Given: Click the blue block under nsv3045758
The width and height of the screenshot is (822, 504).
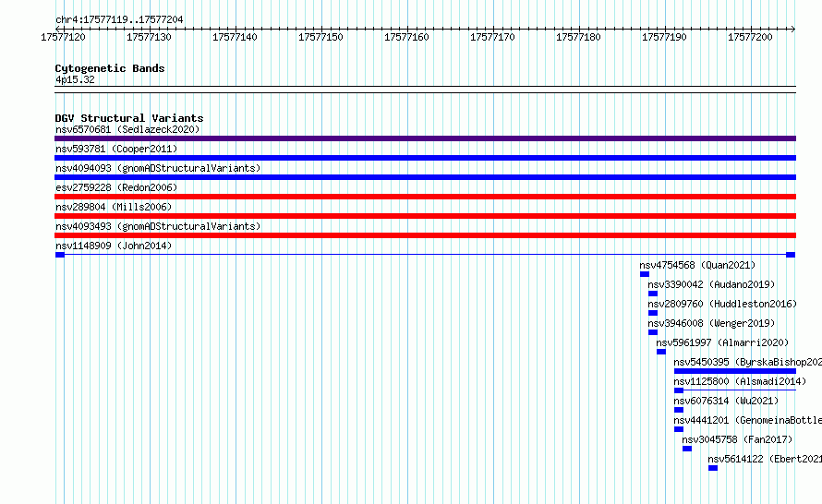Looking at the screenshot, I should pos(687,449).
